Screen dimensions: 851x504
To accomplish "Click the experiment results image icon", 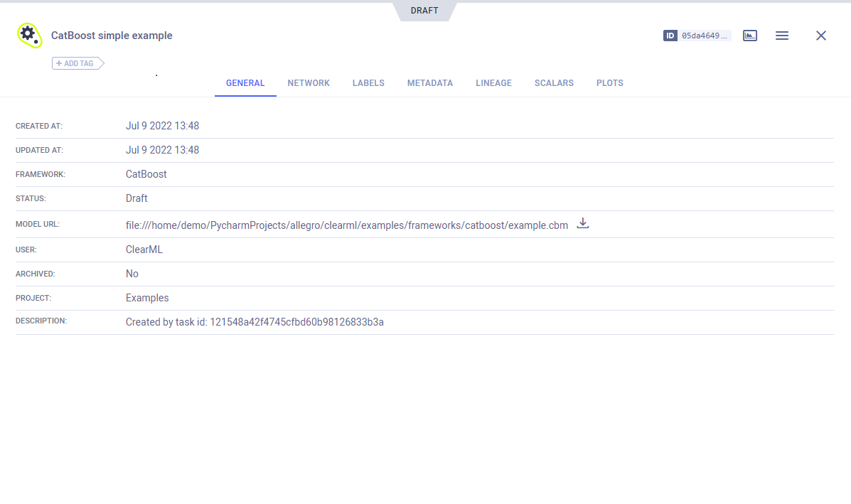I will (x=749, y=36).
